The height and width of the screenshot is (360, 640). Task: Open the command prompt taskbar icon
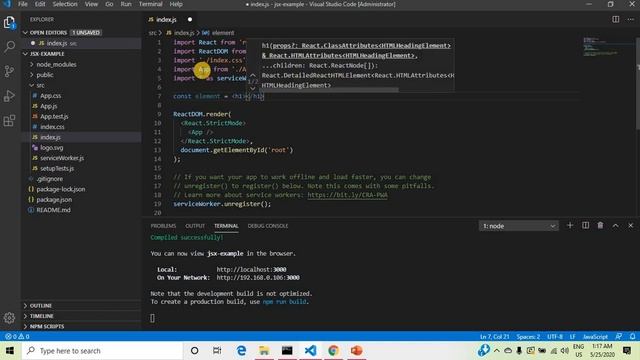(x=287, y=351)
